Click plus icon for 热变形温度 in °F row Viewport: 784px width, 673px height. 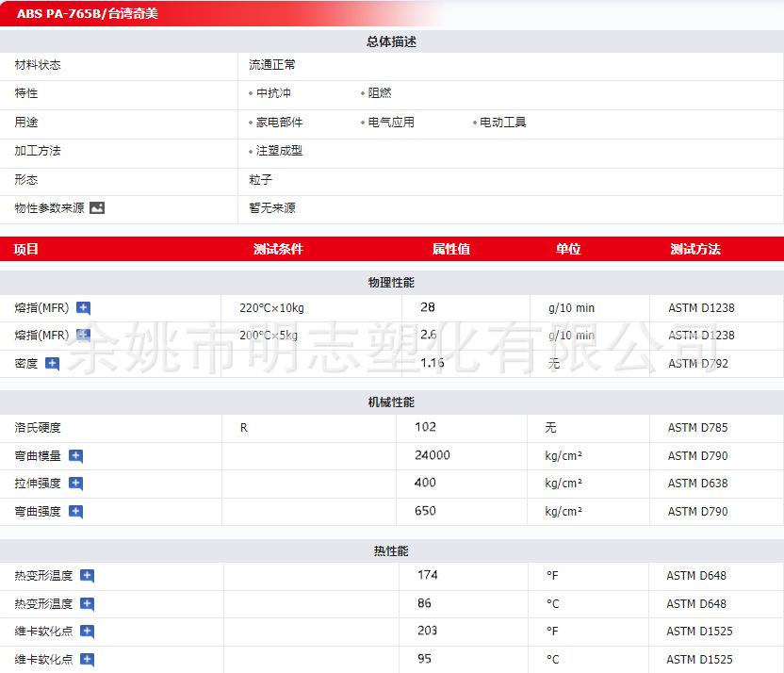tap(87, 576)
